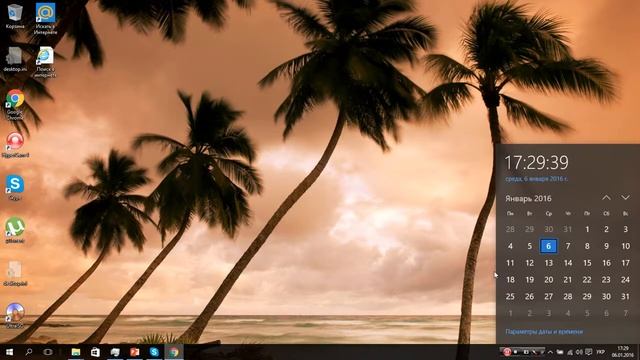
Task: Select date 8 in the calendar
Action: pos(587,246)
